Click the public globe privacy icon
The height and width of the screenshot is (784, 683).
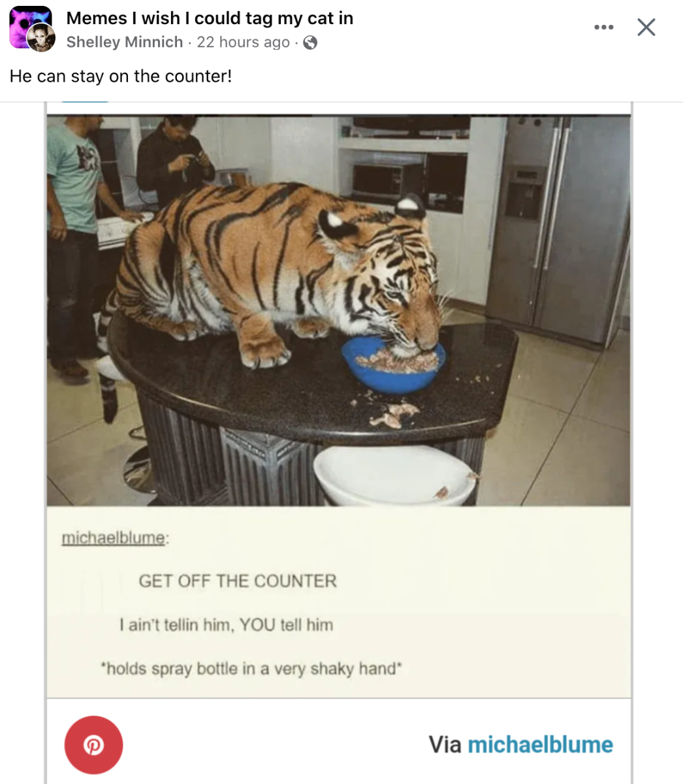click(311, 42)
